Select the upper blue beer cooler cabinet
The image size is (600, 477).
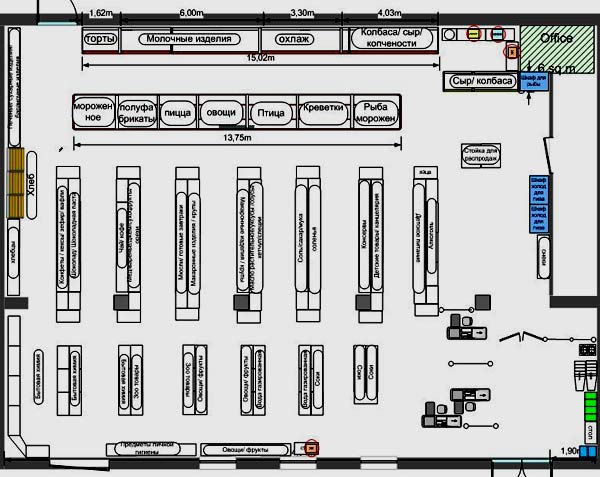[x=538, y=185]
